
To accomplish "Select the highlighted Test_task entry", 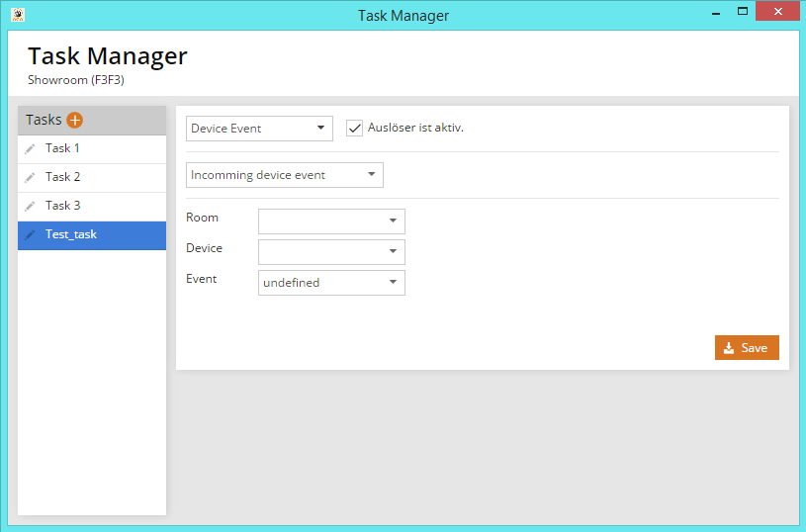I will point(71,235).
